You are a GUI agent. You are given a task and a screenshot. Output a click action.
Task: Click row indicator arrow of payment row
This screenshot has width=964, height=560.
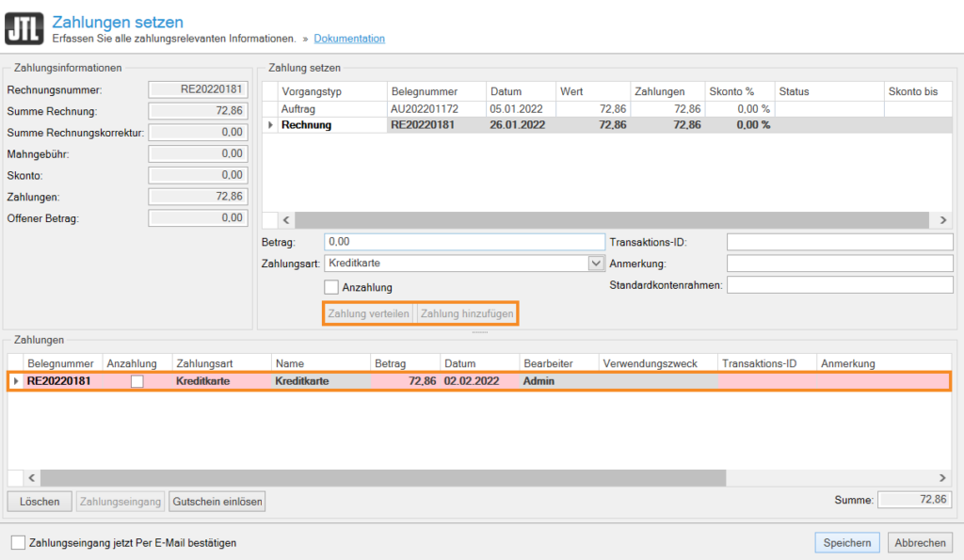[17, 381]
